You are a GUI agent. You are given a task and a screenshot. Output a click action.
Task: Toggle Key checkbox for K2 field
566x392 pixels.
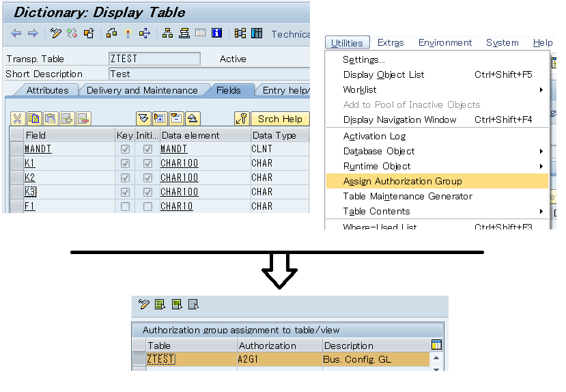[125, 178]
